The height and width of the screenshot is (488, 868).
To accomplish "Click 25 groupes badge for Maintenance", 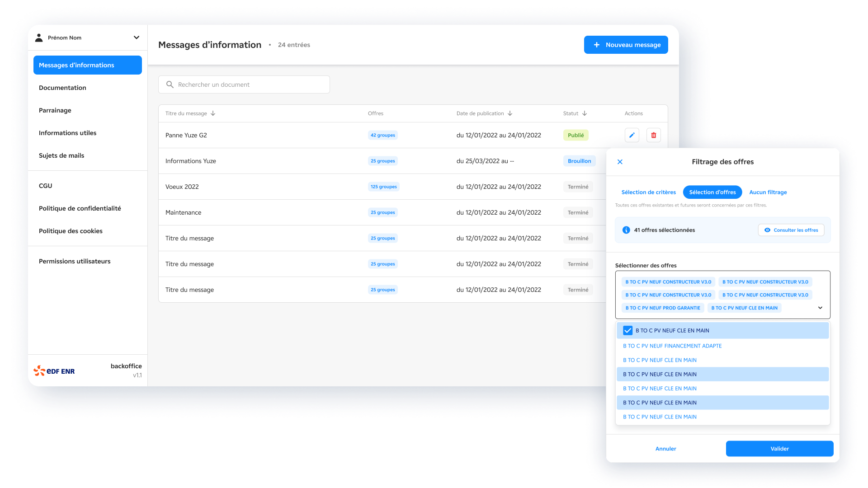I will 383,212.
